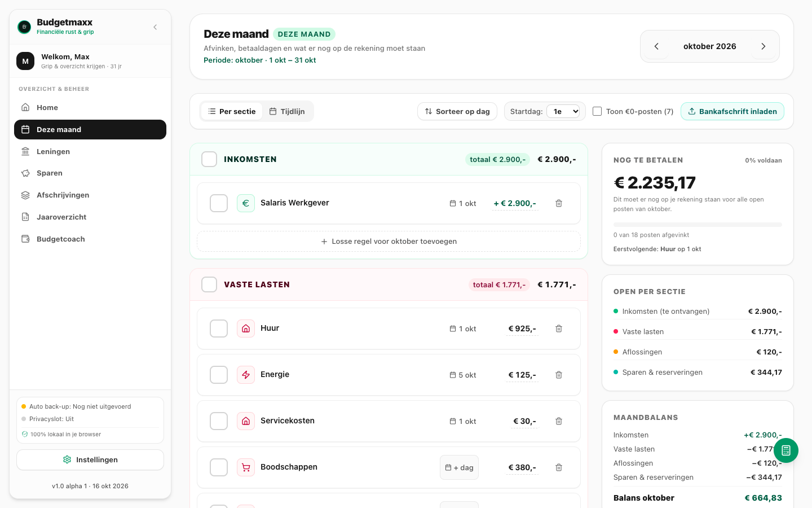The image size is (812, 508).
Task: Open the Budgetcoach page
Action: tap(90, 239)
